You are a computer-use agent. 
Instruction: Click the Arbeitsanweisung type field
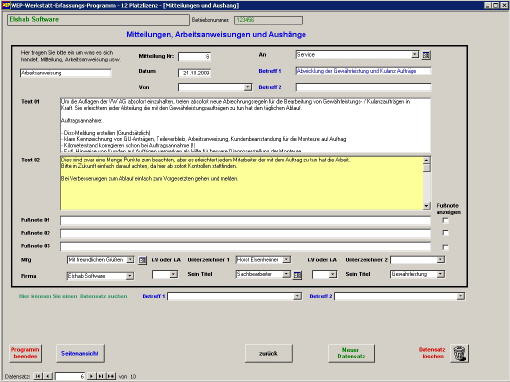(x=65, y=73)
